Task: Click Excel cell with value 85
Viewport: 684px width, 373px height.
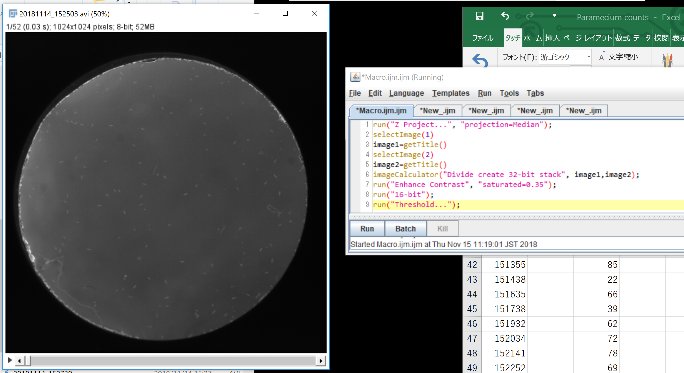Action: (x=596, y=264)
